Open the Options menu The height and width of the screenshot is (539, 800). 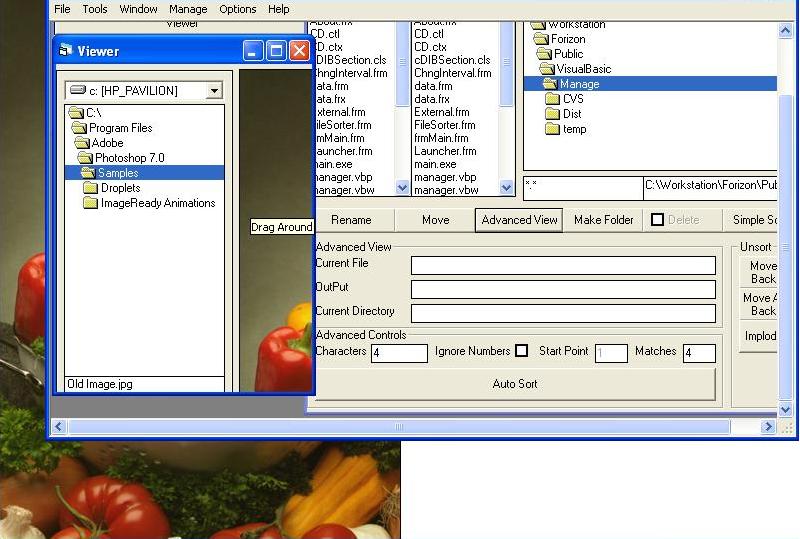tap(238, 9)
